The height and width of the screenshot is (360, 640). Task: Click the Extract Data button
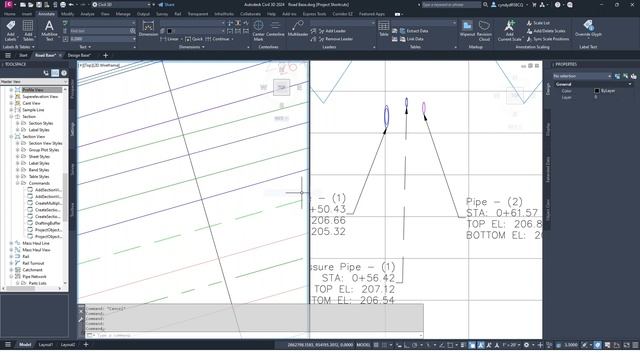click(414, 31)
